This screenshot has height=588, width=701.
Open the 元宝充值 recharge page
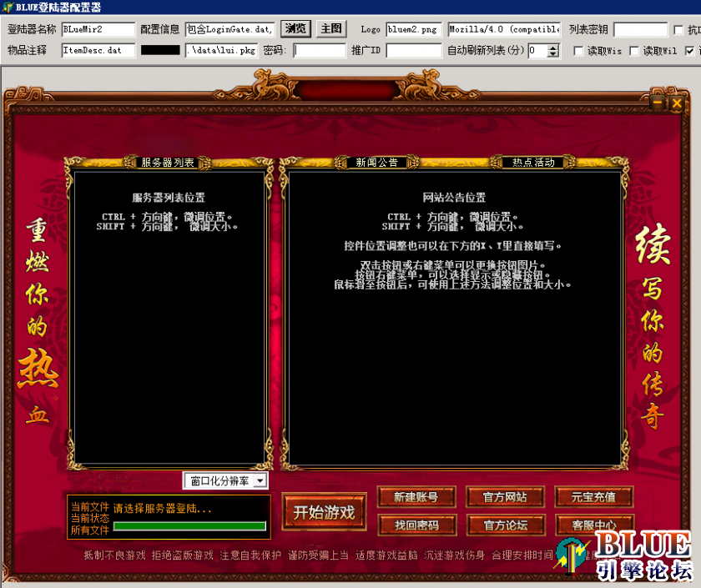(x=593, y=496)
